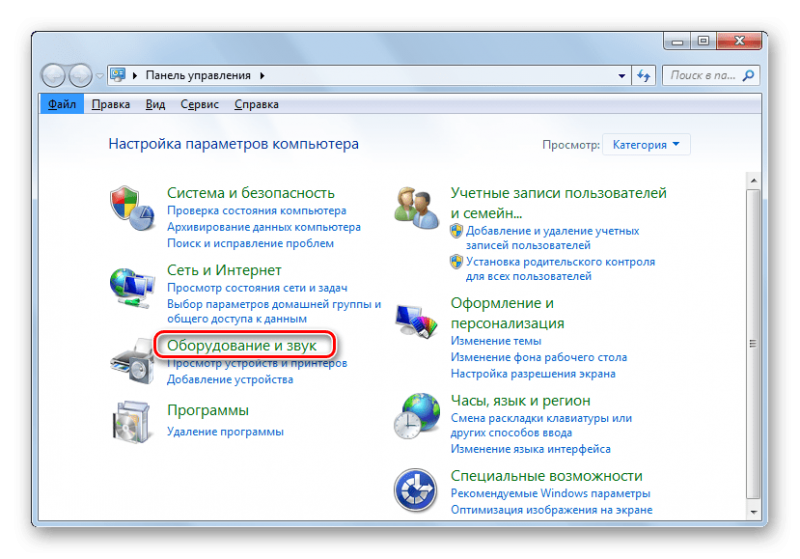Viewport: 800px width, 559px height.
Task: Click the vertical scrollbar thumb
Action: 753,344
